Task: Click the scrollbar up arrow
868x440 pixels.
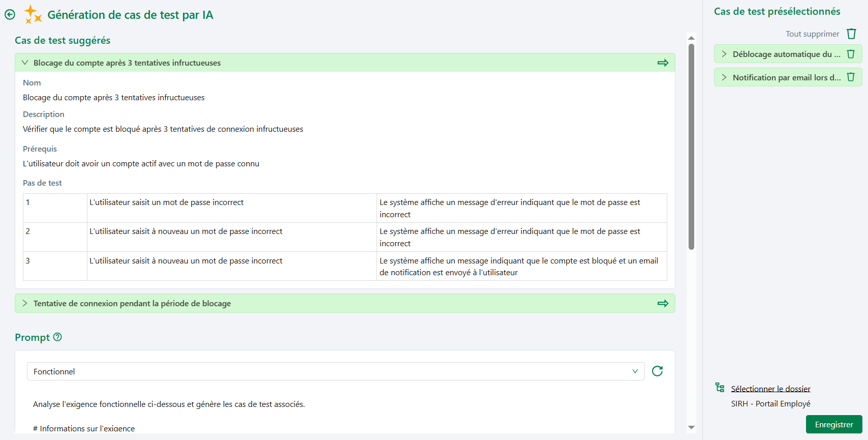Action: click(691, 38)
